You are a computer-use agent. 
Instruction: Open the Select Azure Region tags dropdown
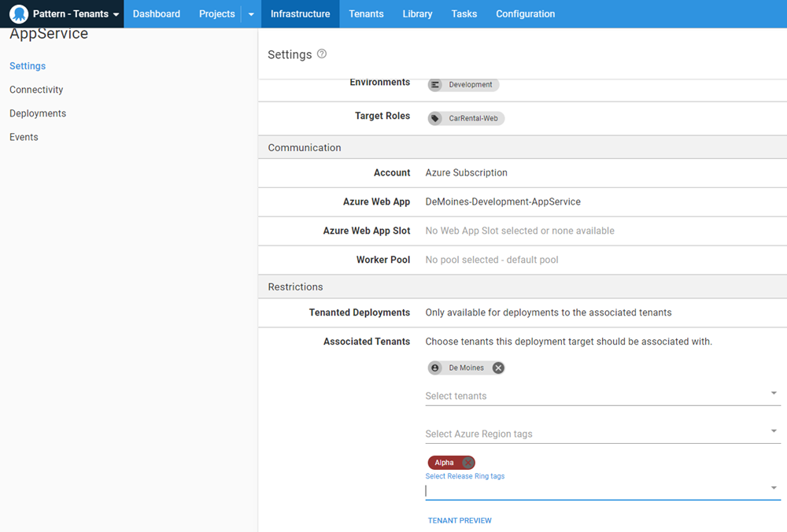[x=774, y=431]
